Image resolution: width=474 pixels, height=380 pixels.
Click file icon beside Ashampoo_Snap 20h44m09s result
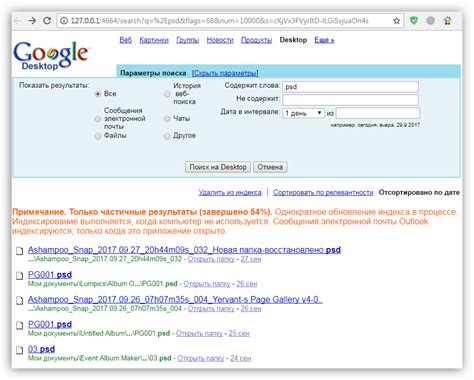point(20,251)
